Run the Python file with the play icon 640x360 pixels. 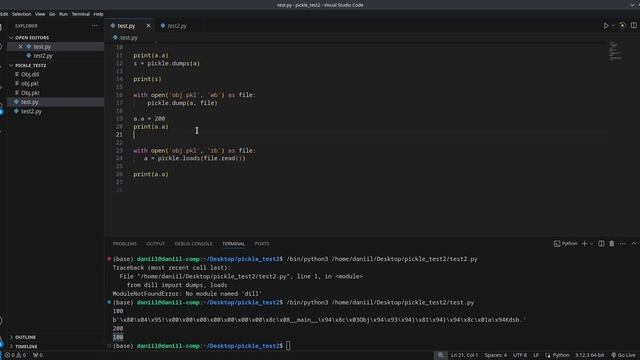click(x=606, y=25)
